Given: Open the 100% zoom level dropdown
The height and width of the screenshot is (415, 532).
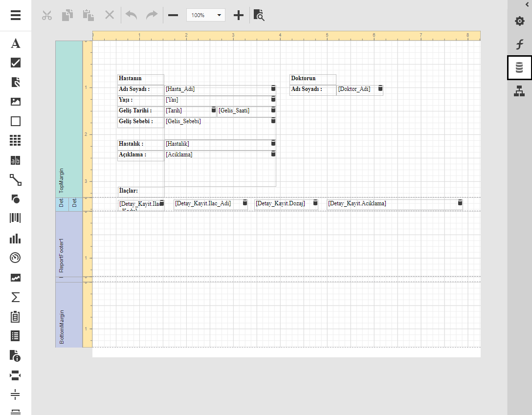Looking at the screenshot, I should tap(206, 15).
